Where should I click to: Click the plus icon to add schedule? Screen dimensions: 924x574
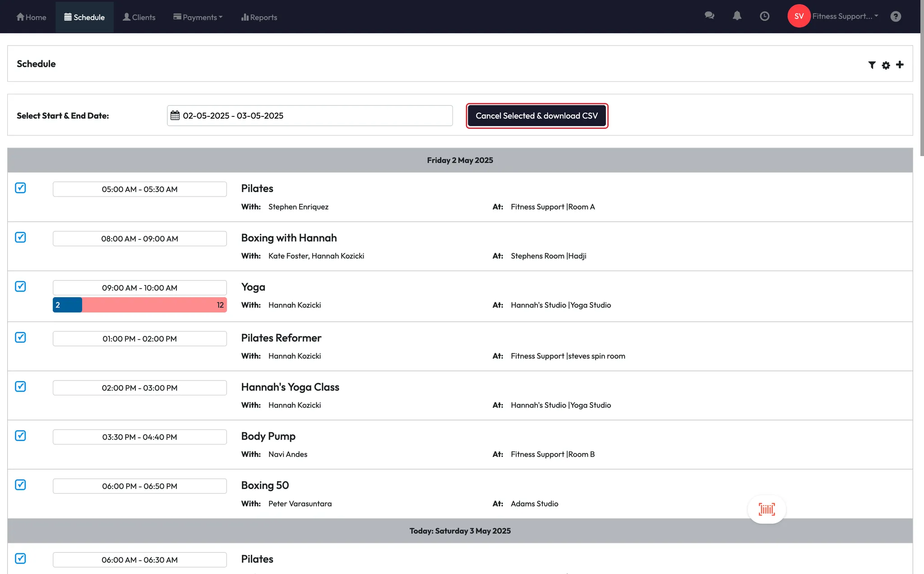(900, 65)
